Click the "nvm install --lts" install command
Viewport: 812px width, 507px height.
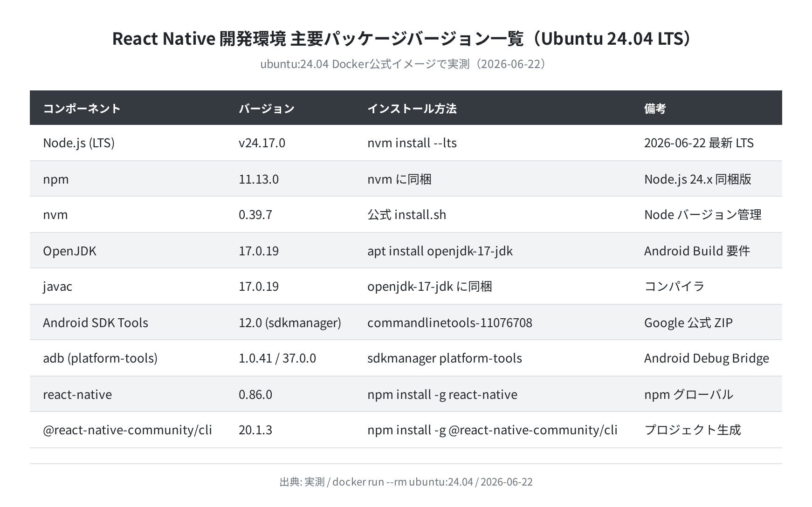[412, 143]
